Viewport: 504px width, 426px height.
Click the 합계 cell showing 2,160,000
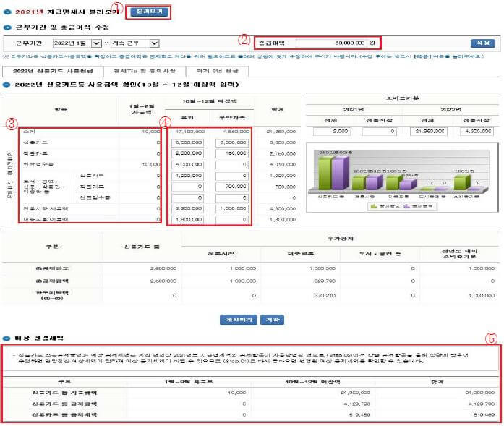pyautogui.click(x=283, y=153)
